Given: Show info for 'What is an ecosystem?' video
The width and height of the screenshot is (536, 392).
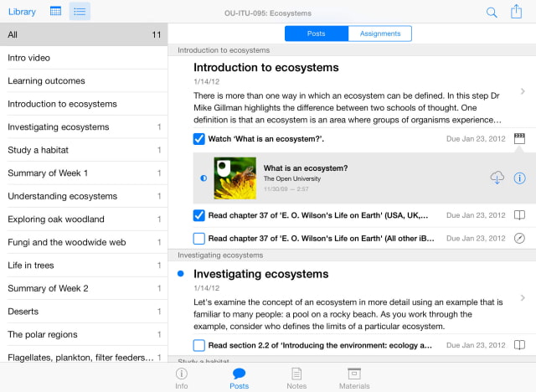Looking at the screenshot, I should click(519, 178).
